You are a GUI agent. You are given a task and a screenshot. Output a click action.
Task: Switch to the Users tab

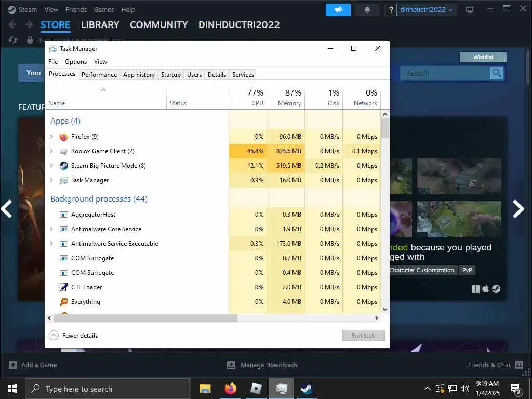(x=194, y=75)
